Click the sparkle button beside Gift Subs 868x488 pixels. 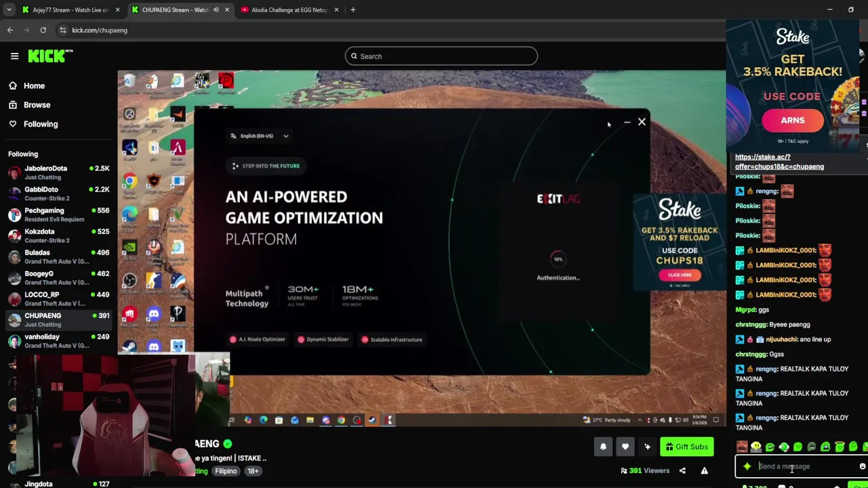coord(647,447)
